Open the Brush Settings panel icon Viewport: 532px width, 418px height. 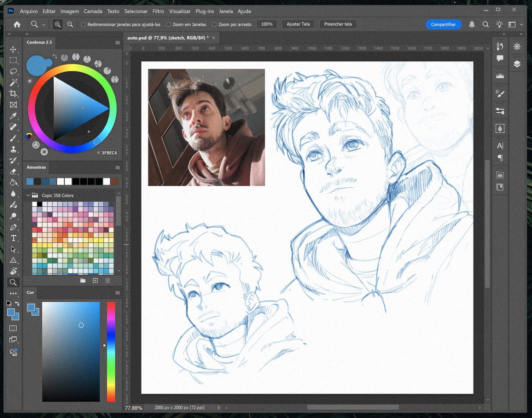500,93
